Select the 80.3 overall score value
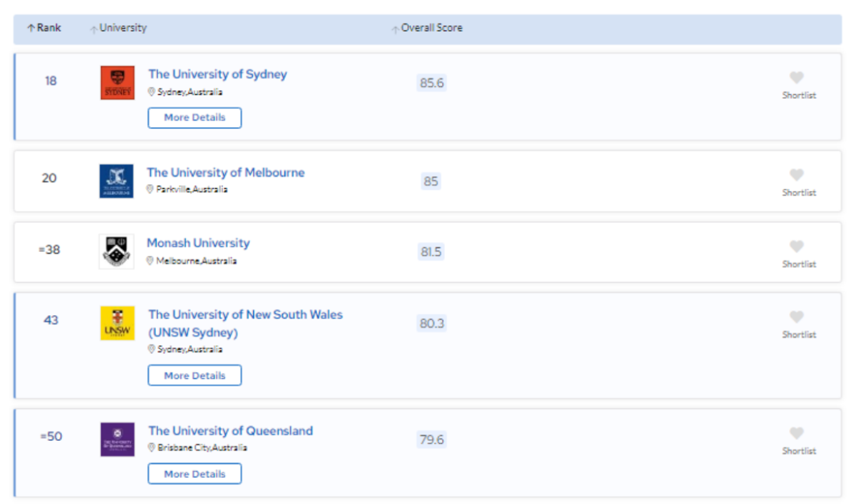Viewport: 854px width, 504px height. pyautogui.click(x=432, y=323)
